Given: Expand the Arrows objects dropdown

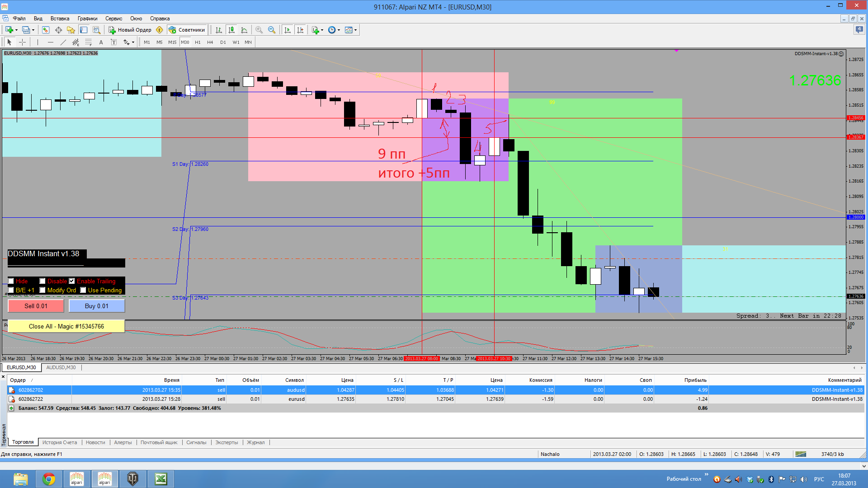Looking at the screenshot, I should 133,42.
